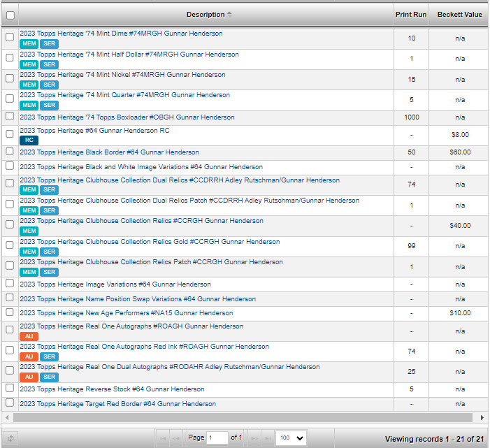
Task: Open New Age Performers #NA15 Gunnar Henderson link
Action: [127, 312]
